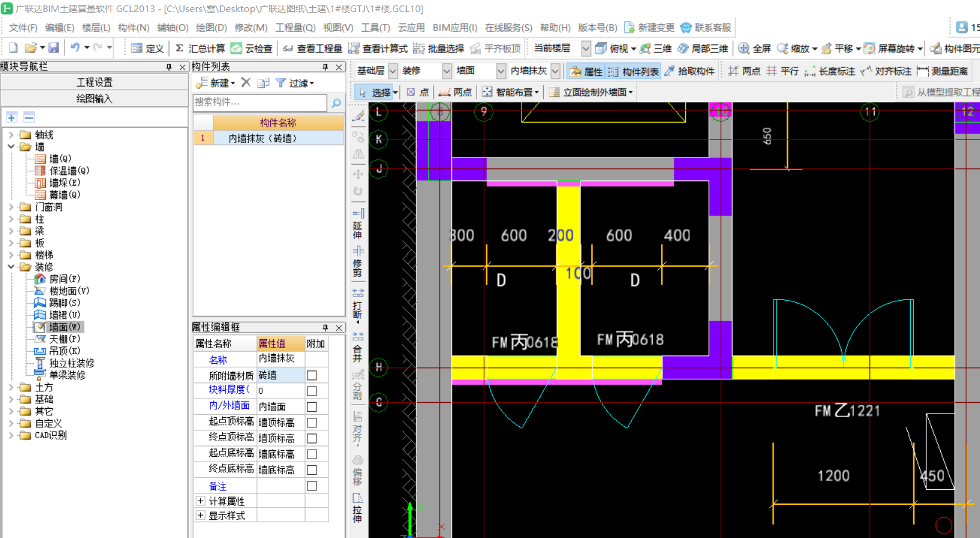The width and height of the screenshot is (980, 538).
Task: Expand the 门窗洞 tree node
Action: 11,207
